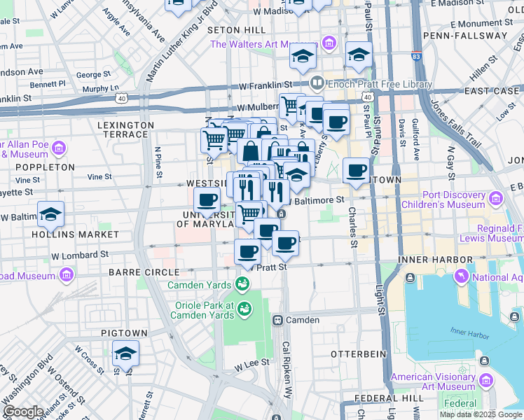Viewport: 524px width, 420px height.
Task: Click the Edgar Allan Poe museum icon
Action: pyautogui.click(x=59, y=148)
